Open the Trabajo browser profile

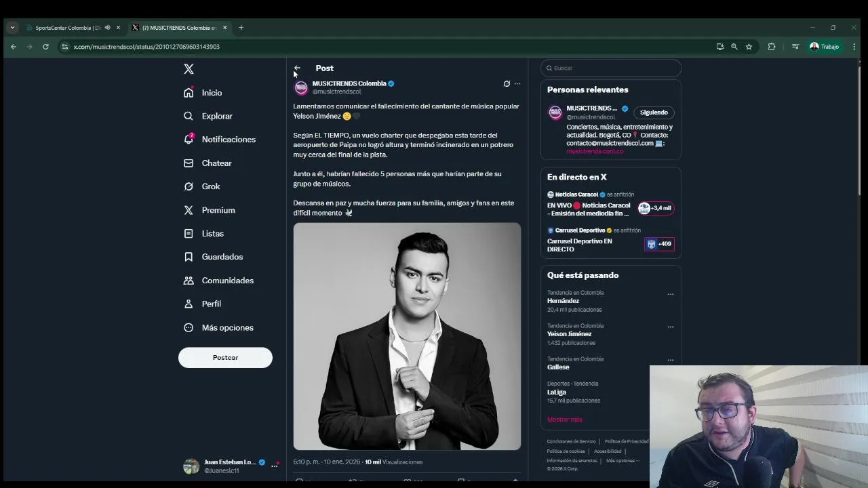825,47
